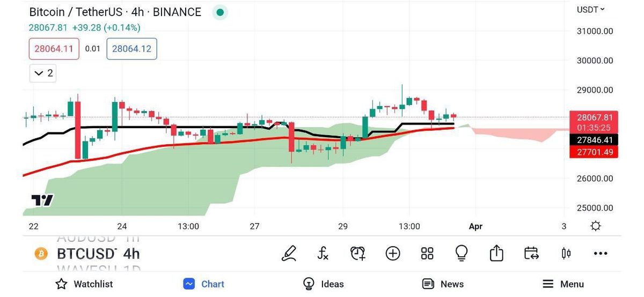Click the blue buy price 28064.12

pyautogui.click(x=131, y=49)
